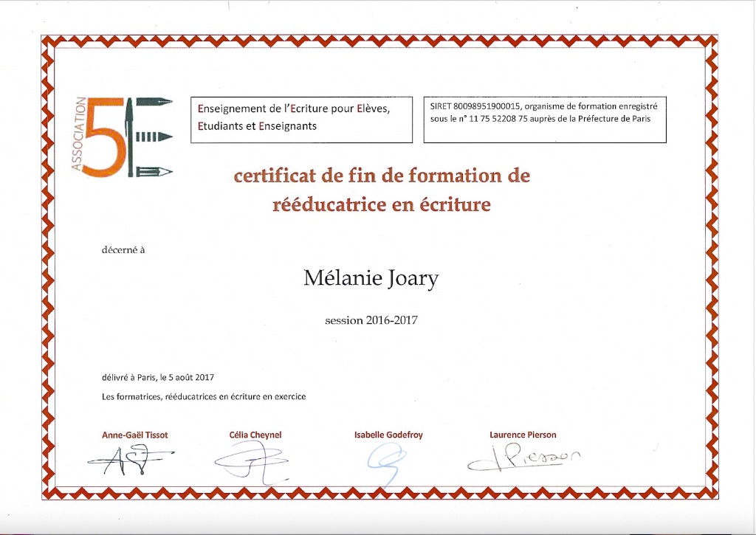Viewport: 756px width, 535px height.
Task: Select the décerné à label
Action: coord(123,249)
